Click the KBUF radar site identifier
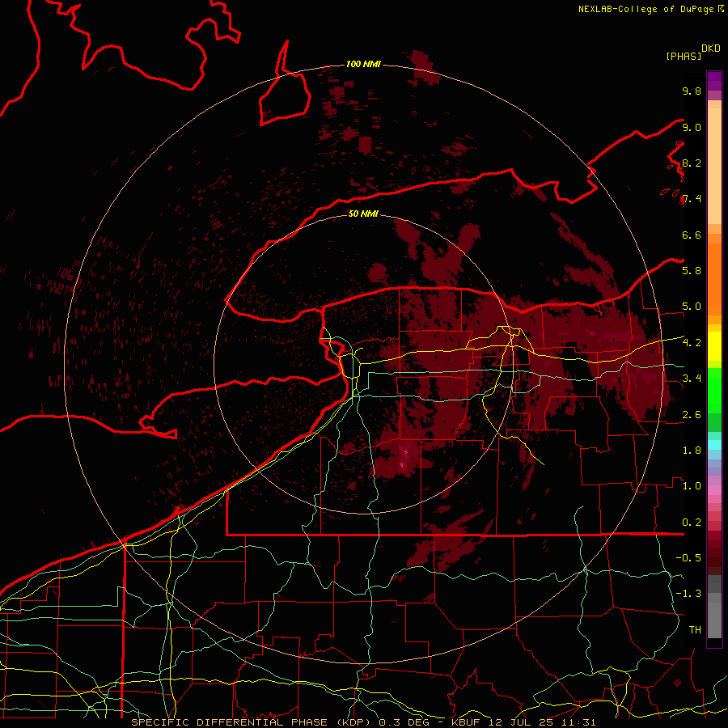 coord(466,722)
